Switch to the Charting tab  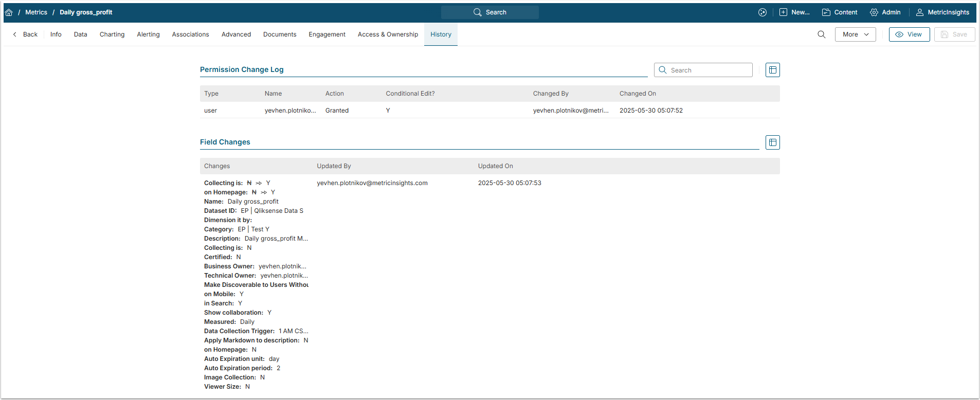(x=112, y=34)
